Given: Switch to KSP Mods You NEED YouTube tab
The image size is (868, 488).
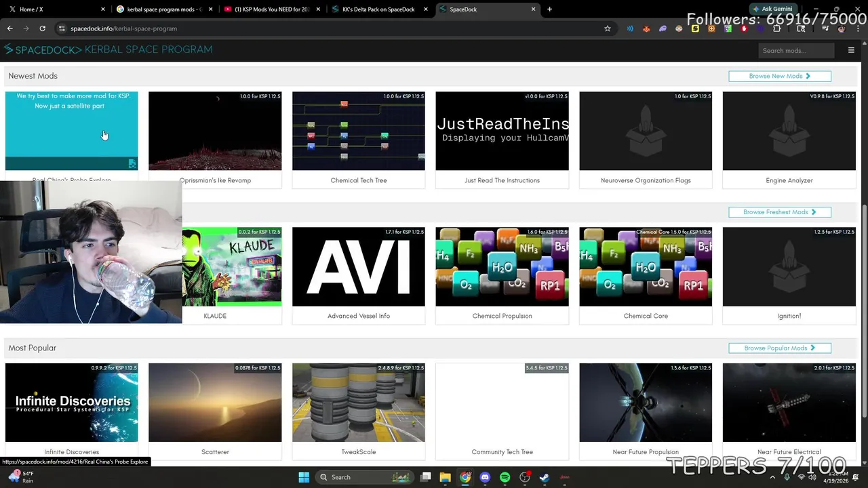Looking at the screenshot, I should (273, 9).
